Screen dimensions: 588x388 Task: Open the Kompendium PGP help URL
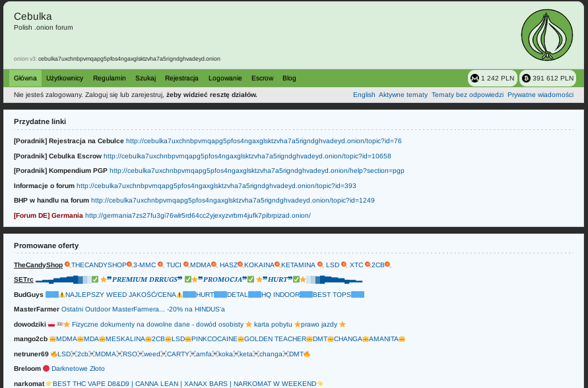257,170
